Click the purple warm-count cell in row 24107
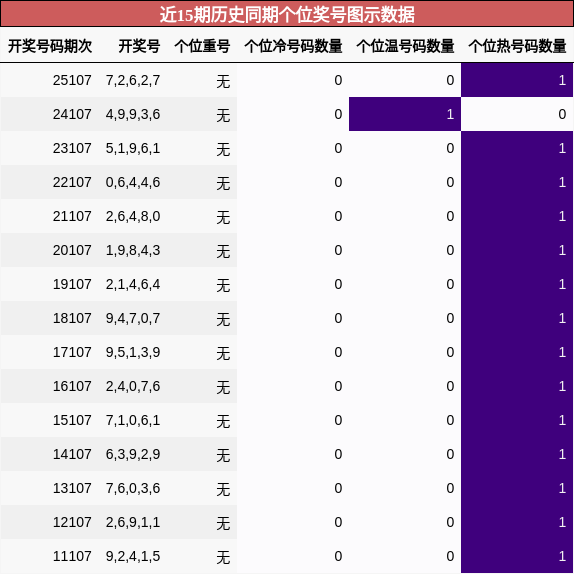Screen dimensions: 574x574 (405, 114)
